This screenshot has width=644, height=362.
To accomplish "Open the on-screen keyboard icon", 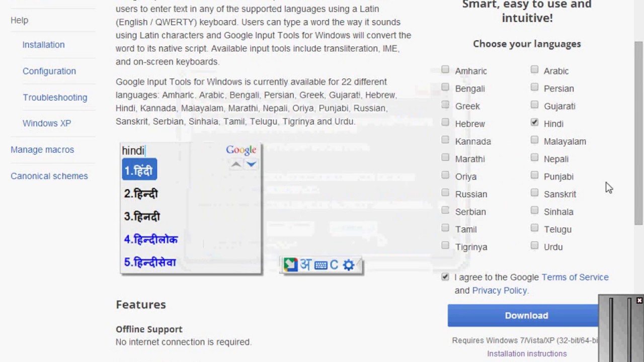I will [x=320, y=265].
